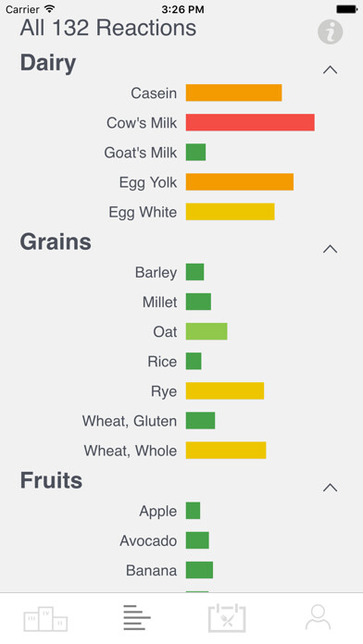Tap the yellow Rye reaction bar
The width and height of the screenshot is (363, 644).
click(225, 391)
